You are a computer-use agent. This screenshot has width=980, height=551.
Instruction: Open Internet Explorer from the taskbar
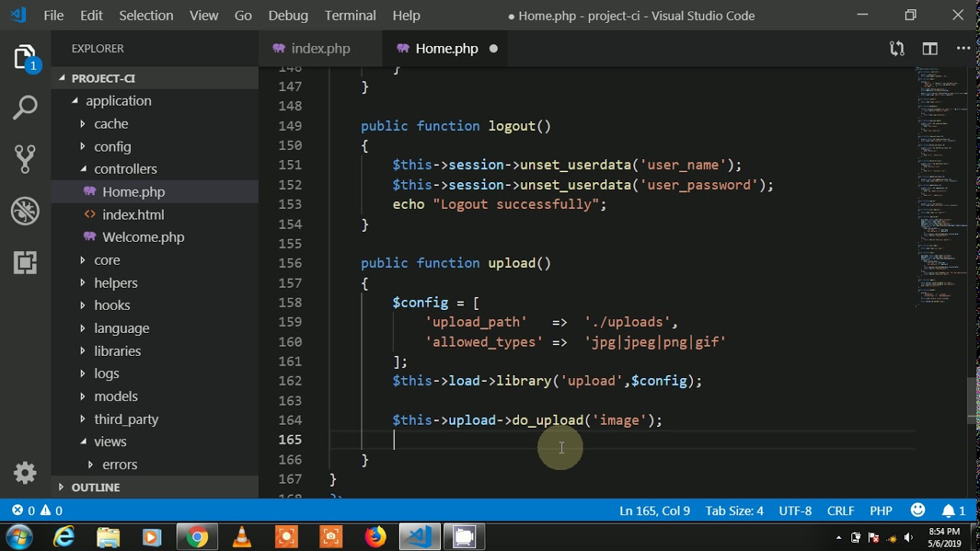(x=64, y=537)
